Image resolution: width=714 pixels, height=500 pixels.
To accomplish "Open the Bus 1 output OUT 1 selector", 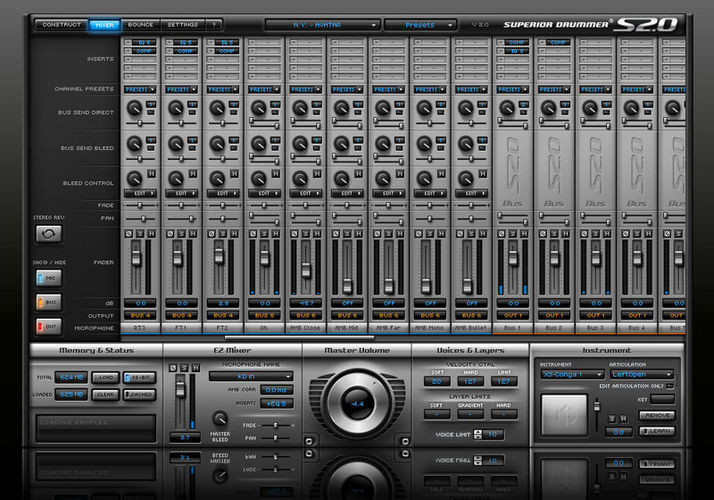I will point(513,315).
